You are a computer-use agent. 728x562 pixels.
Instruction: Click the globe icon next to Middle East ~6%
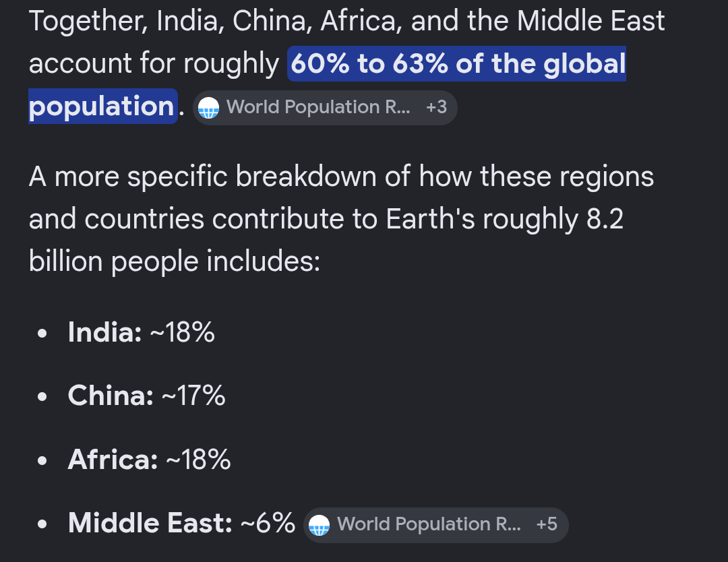pyautogui.click(x=319, y=525)
